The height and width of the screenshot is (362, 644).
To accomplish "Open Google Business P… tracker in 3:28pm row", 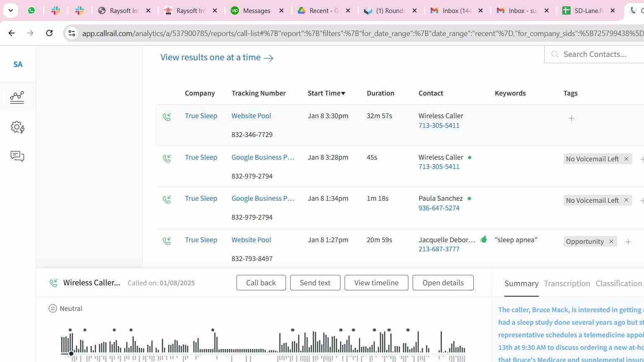I will click(263, 157).
